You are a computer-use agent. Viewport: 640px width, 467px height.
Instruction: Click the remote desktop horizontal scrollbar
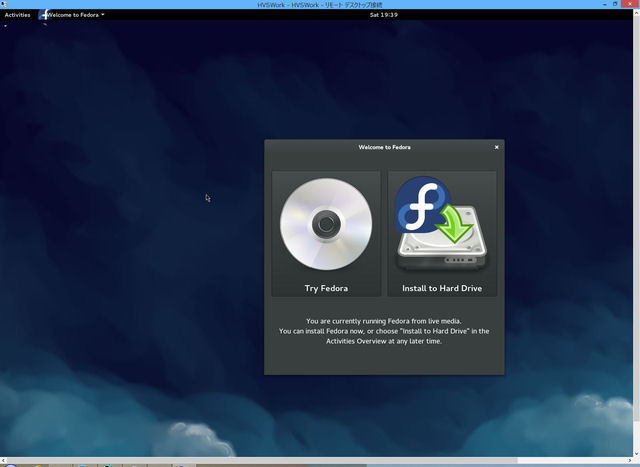click(262, 460)
